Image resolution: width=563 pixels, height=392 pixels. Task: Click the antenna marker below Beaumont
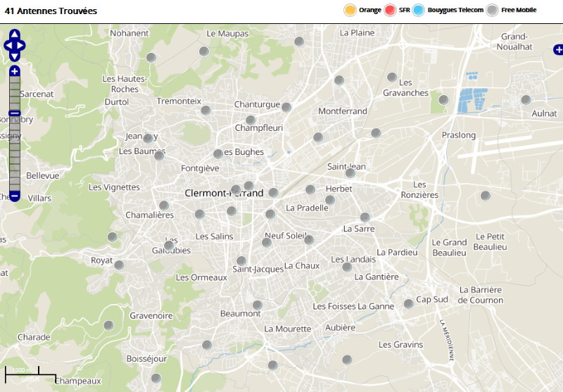(257, 305)
